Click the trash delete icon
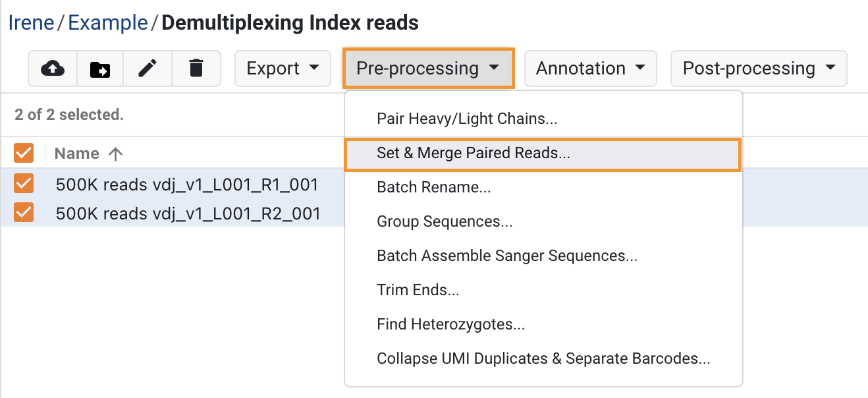This screenshot has width=868, height=398. (196, 68)
